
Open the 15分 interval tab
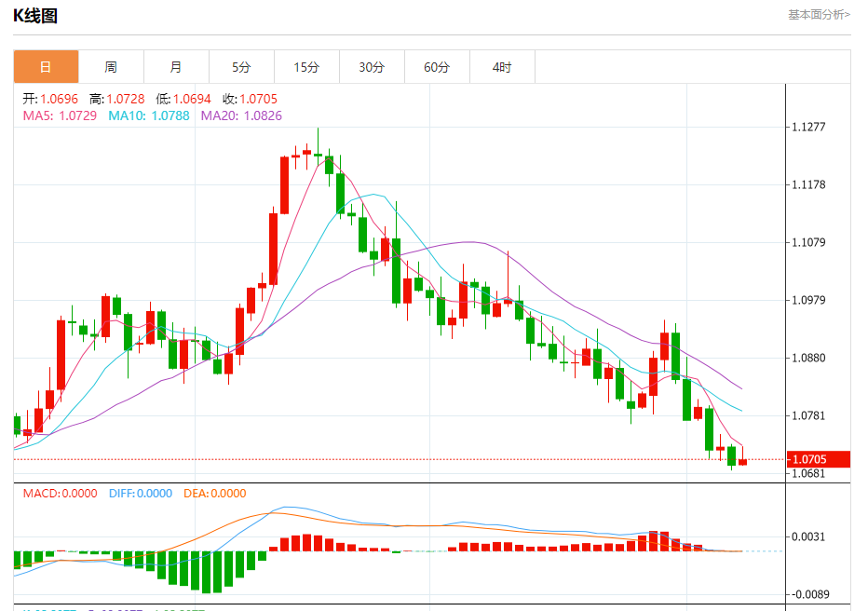[x=306, y=67]
